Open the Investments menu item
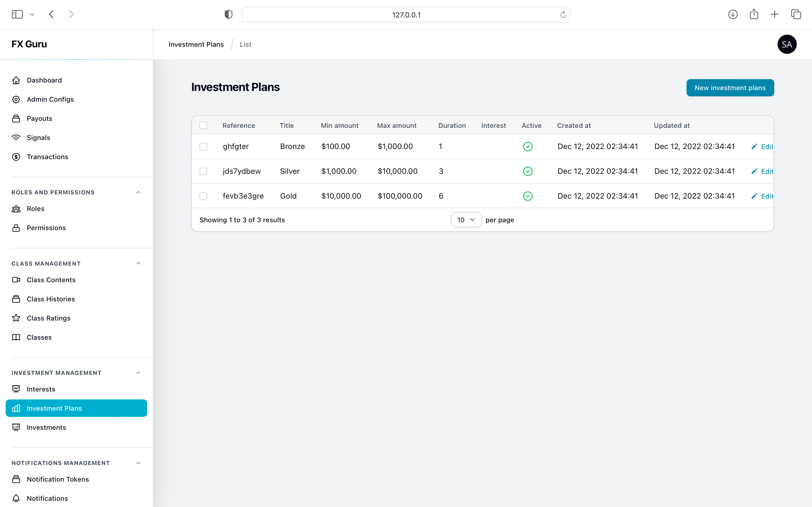Viewport: 812px width, 507px height. (46, 428)
